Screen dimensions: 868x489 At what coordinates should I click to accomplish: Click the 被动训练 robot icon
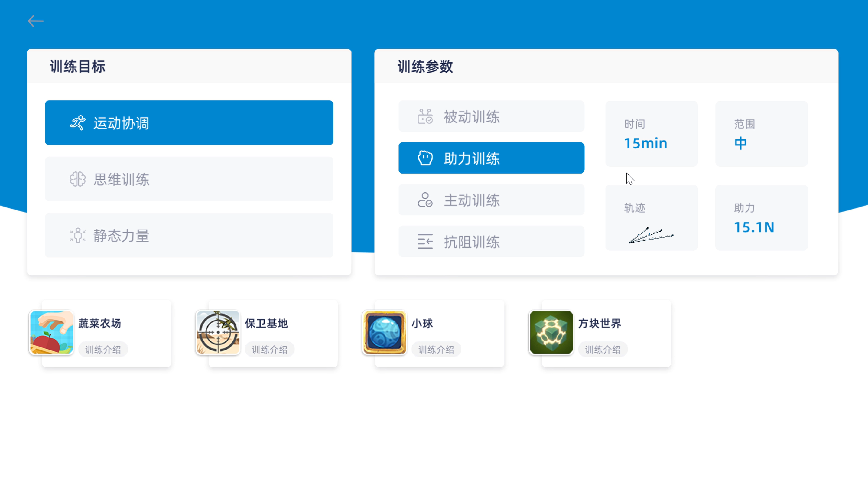[425, 116]
